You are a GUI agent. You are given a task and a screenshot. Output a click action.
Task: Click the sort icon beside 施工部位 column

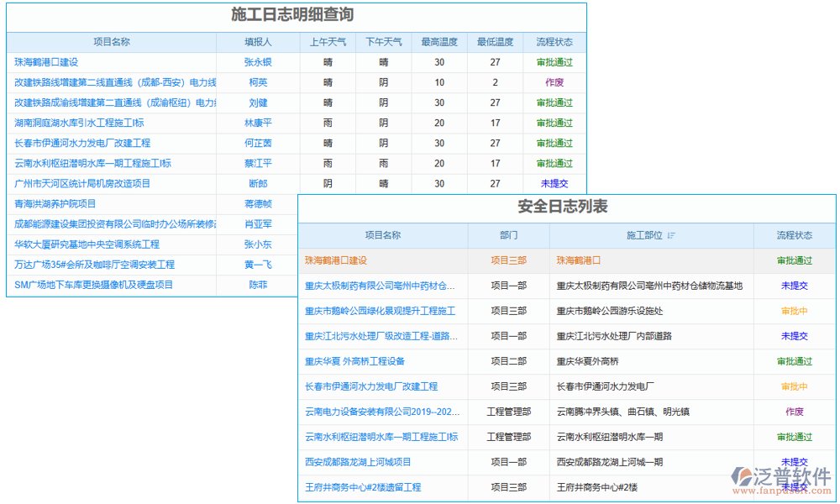pyautogui.click(x=669, y=235)
